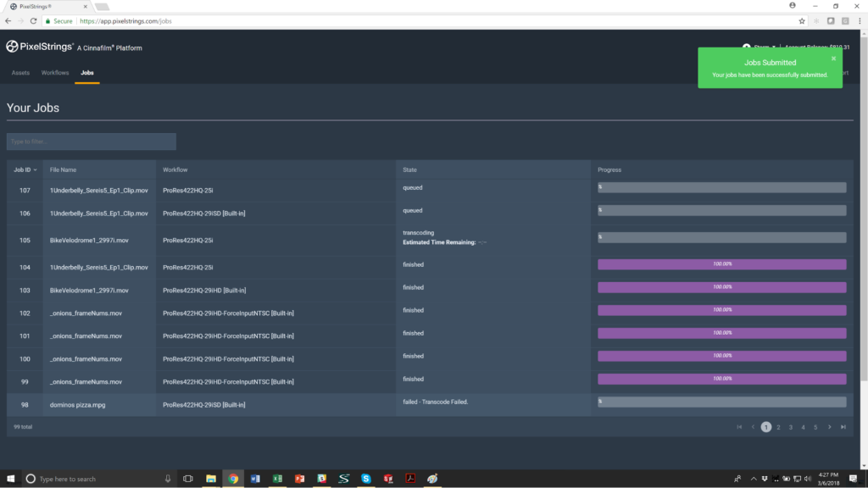868x488 pixels.
Task: Go to page 3 of jobs
Action: tap(791, 427)
